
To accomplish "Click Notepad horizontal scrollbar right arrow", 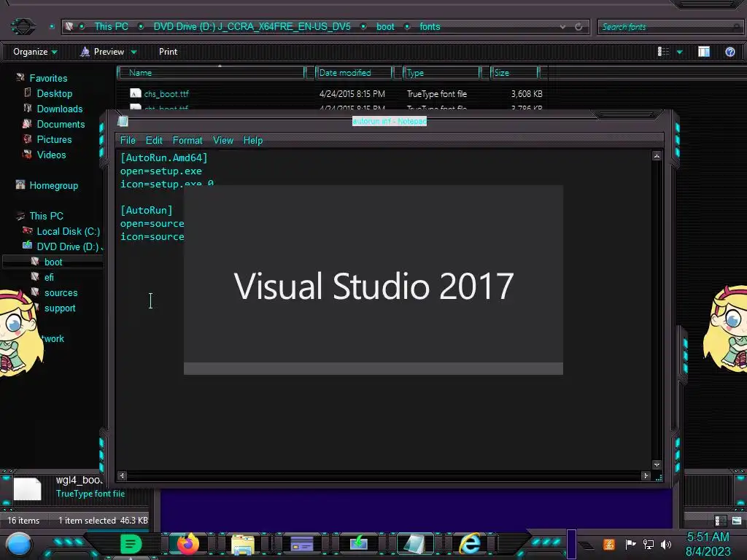I will click(646, 475).
